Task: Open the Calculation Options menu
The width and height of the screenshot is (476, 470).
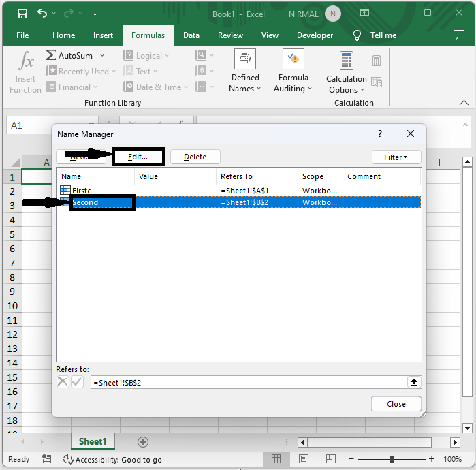Action: tap(347, 73)
